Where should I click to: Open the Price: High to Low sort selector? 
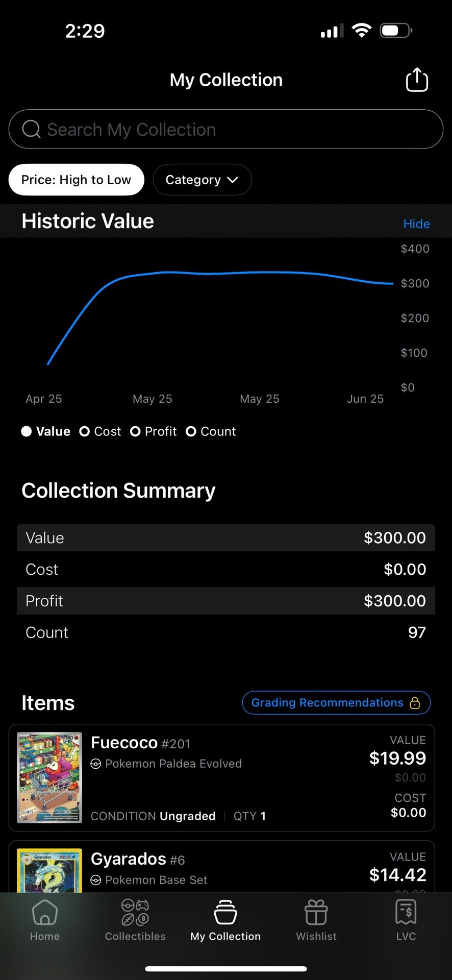[77, 180]
